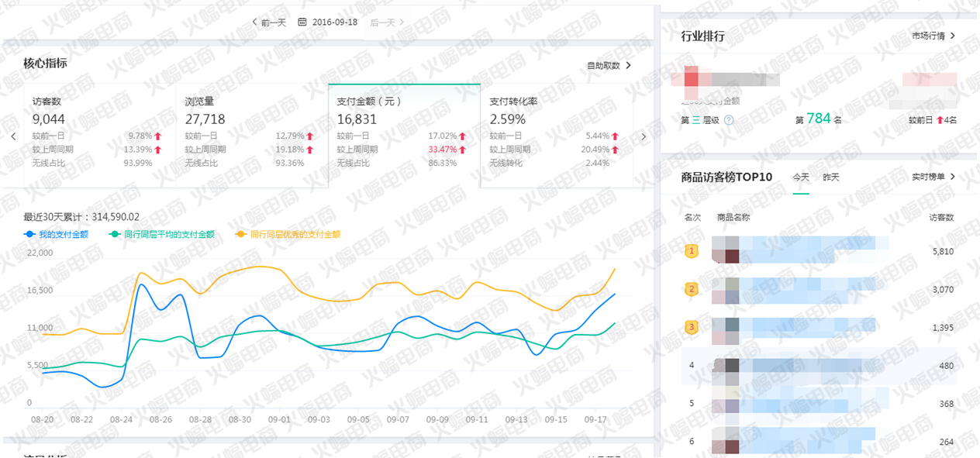
Task: Click the industry rank number 784
Action: pos(819,119)
